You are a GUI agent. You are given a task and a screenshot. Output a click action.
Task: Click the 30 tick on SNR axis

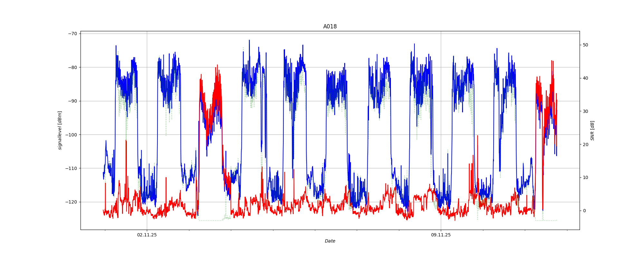click(585, 111)
